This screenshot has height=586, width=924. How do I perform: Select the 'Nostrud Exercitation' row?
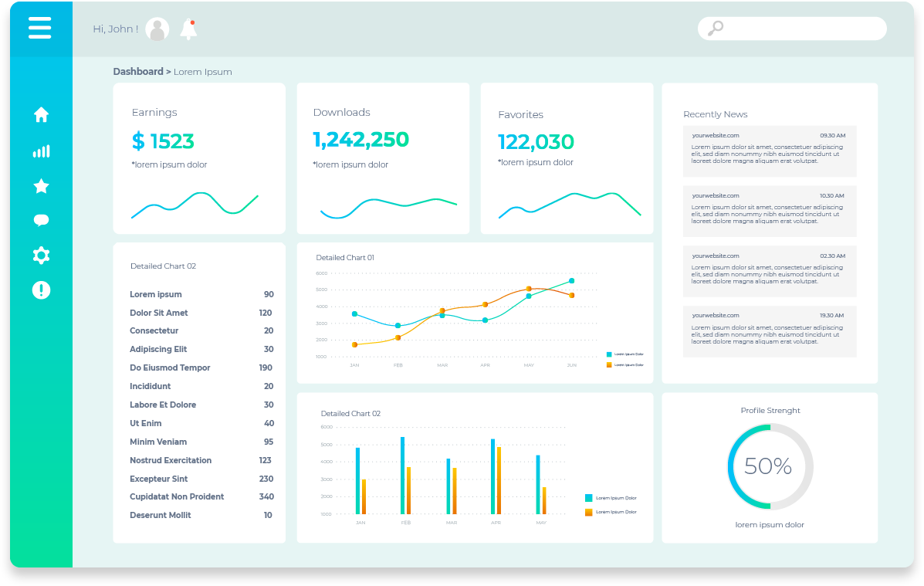(201, 460)
